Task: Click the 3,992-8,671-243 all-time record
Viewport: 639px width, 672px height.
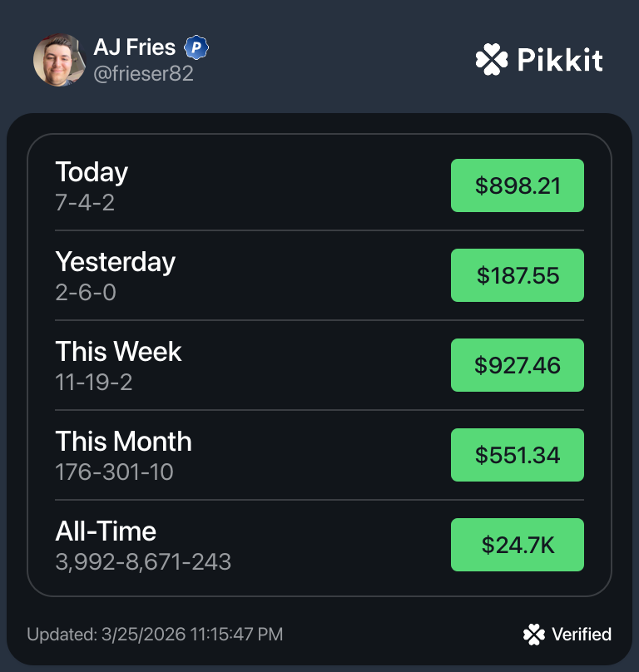Action: tap(143, 562)
